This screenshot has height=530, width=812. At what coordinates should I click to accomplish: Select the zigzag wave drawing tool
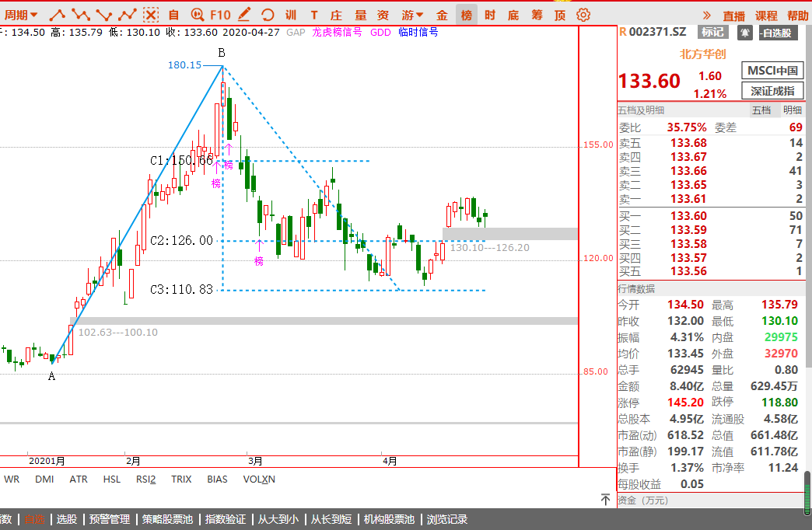pos(80,15)
